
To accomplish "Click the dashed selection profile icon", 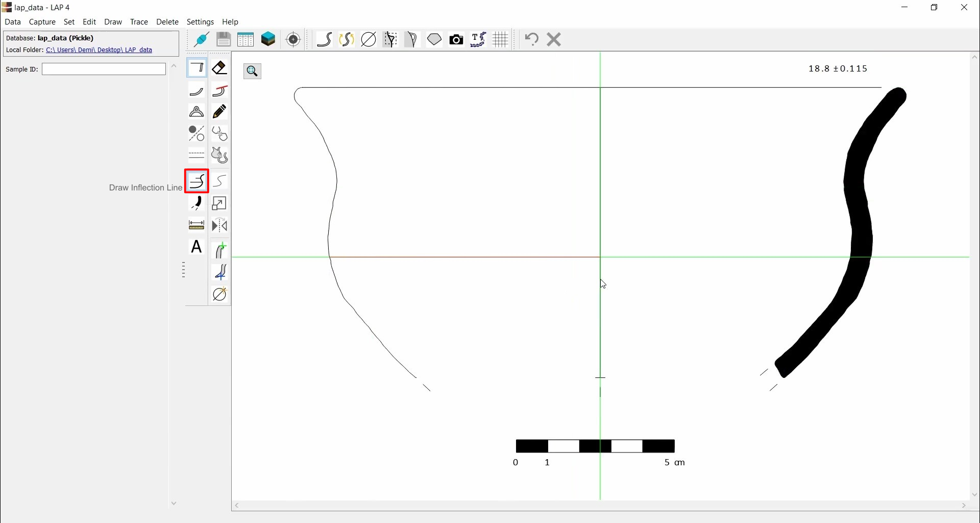I will click(391, 39).
